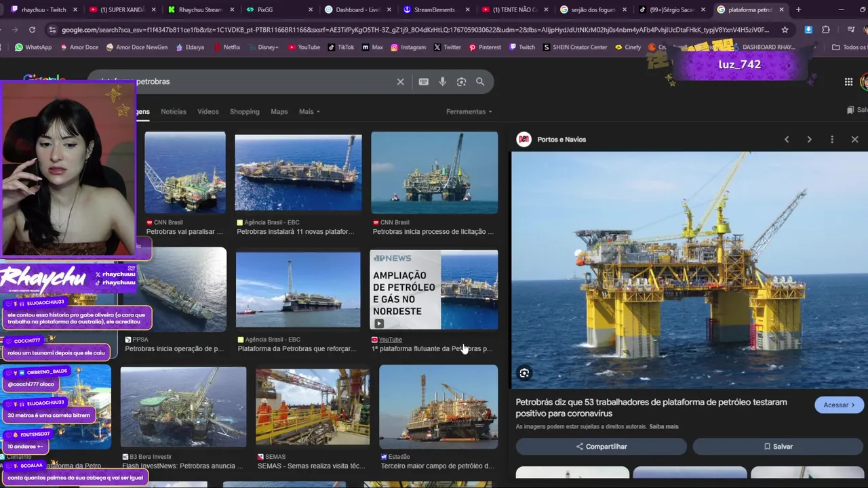868x488 pixels.
Task: Open the SHEIN Creator Center bookmark
Action: point(575,47)
